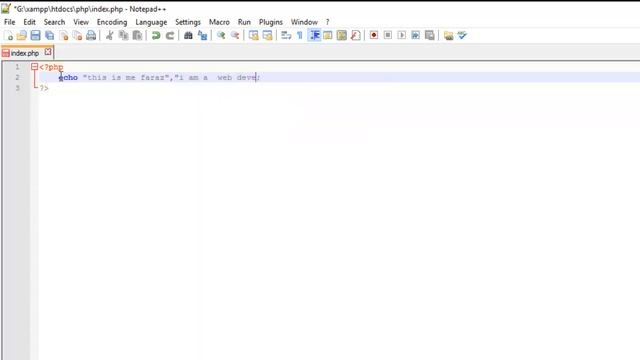The width and height of the screenshot is (640, 360).
Task: Click the folder plugin toolbar icon
Action: [448, 36]
